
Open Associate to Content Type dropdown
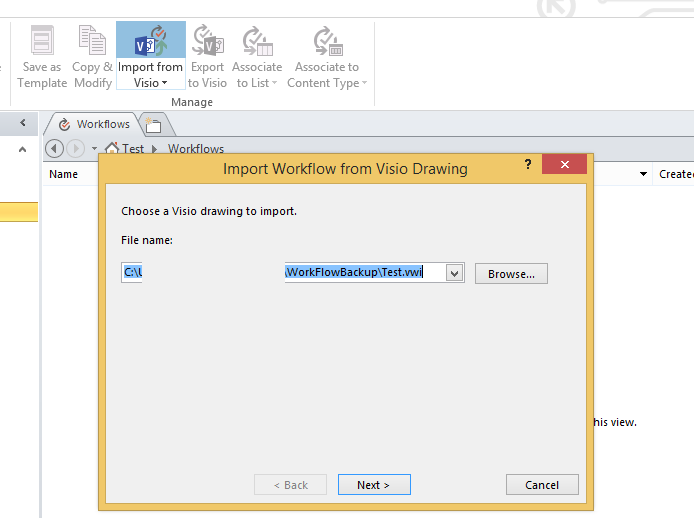(327, 56)
